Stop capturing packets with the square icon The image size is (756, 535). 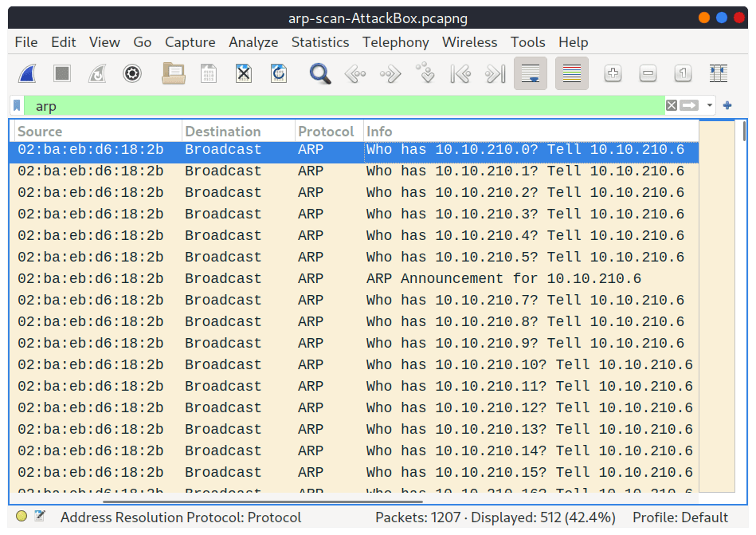pyautogui.click(x=62, y=74)
